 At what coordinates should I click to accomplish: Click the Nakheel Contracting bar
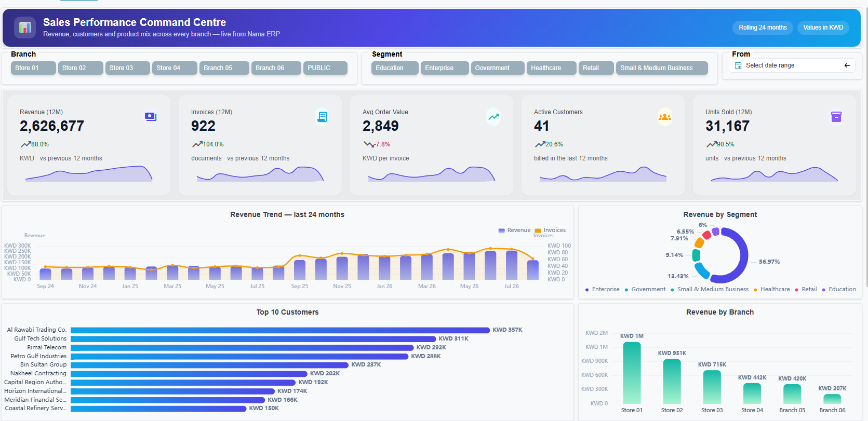(x=190, y=374)
